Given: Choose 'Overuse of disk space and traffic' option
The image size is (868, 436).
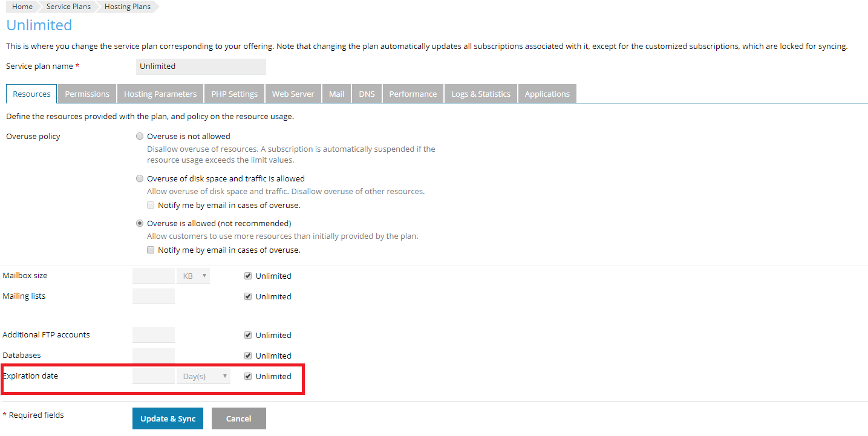Looking at the screenshot, I should pos(140,179).
